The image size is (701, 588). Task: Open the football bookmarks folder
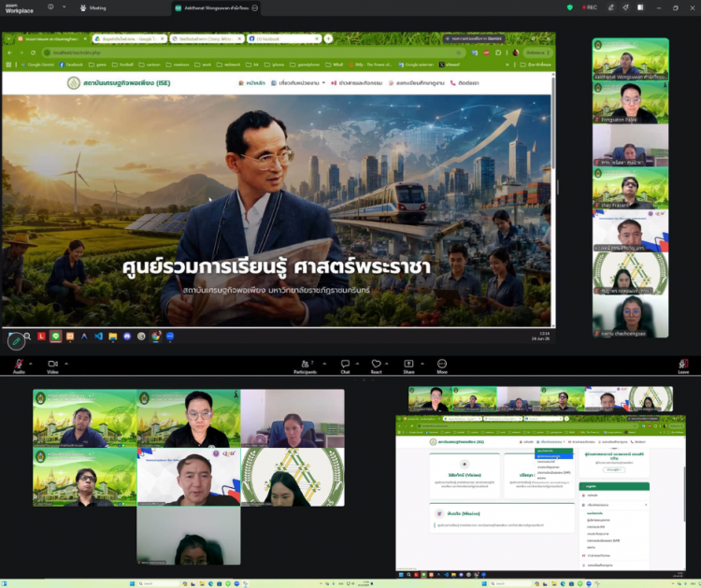pyautogui.click(x=123, y=65)
